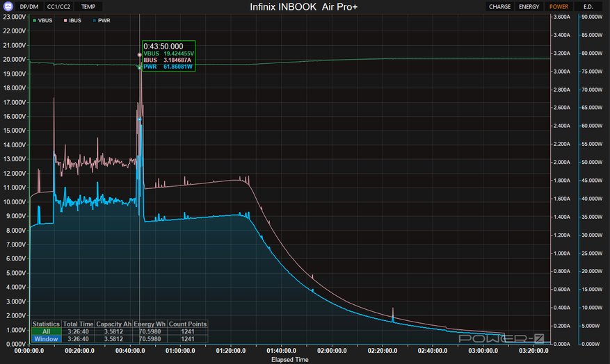The width and height of the screenshot is (610, 364).
Task: Click the IBUS cursor marker dot at peak
Action: click(x=140, y=55)
